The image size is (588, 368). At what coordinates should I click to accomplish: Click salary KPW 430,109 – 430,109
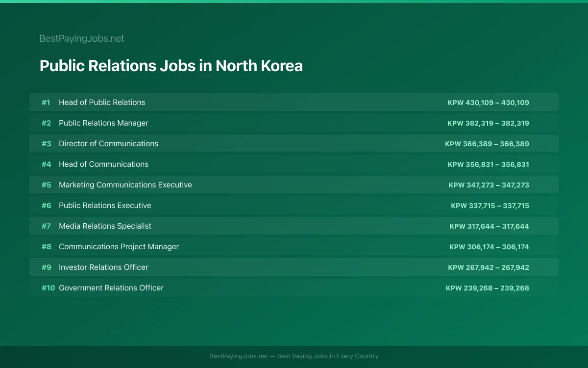tap(488, 103)
